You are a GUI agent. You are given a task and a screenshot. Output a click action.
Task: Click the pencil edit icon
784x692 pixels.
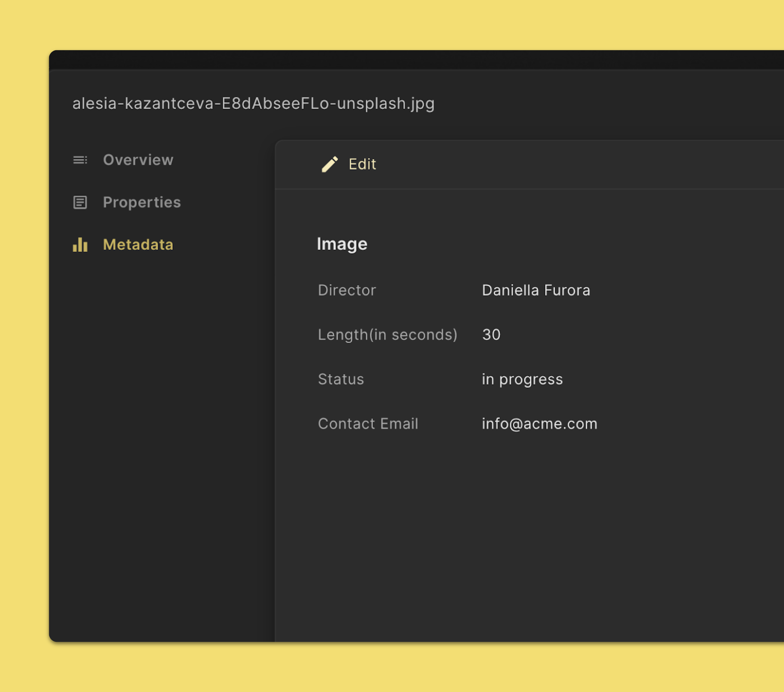point(330,164)
